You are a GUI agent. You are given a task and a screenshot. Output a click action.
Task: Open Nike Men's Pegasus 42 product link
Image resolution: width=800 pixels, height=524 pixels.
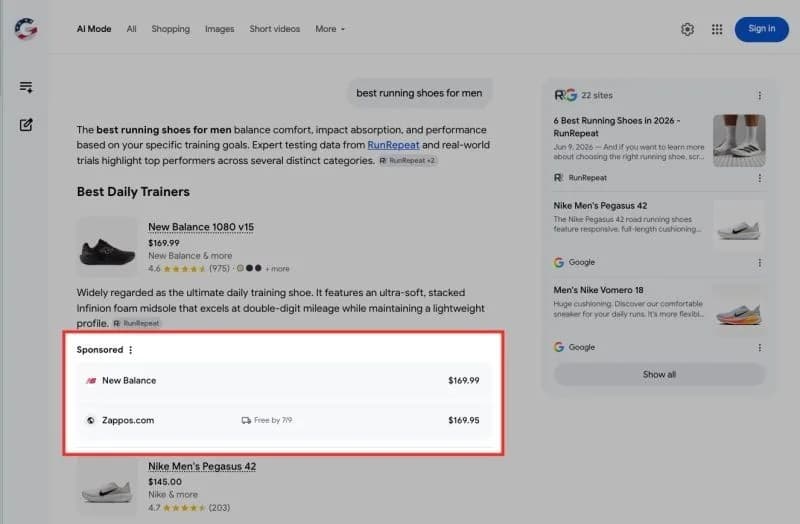[202, 466]
